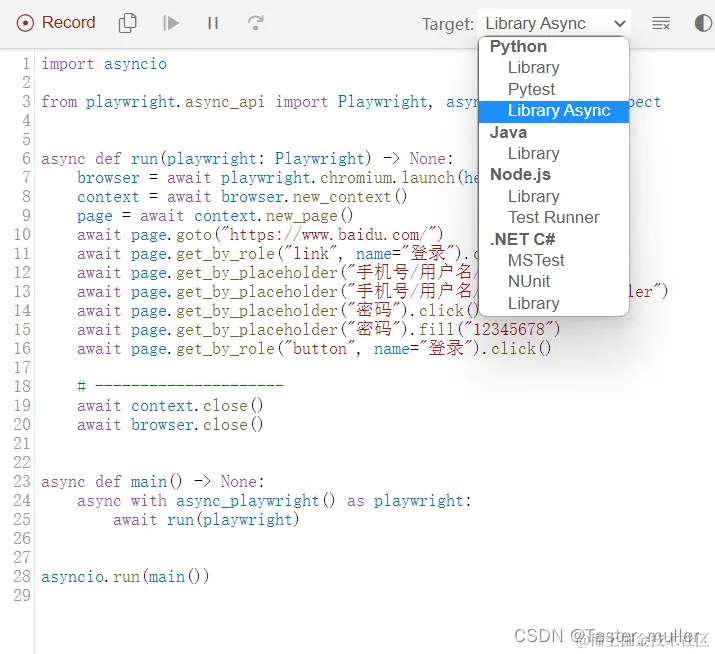Click the 'page = await context.new_page()' line
This screenshot has height=654, width=715.
(215, 216)
